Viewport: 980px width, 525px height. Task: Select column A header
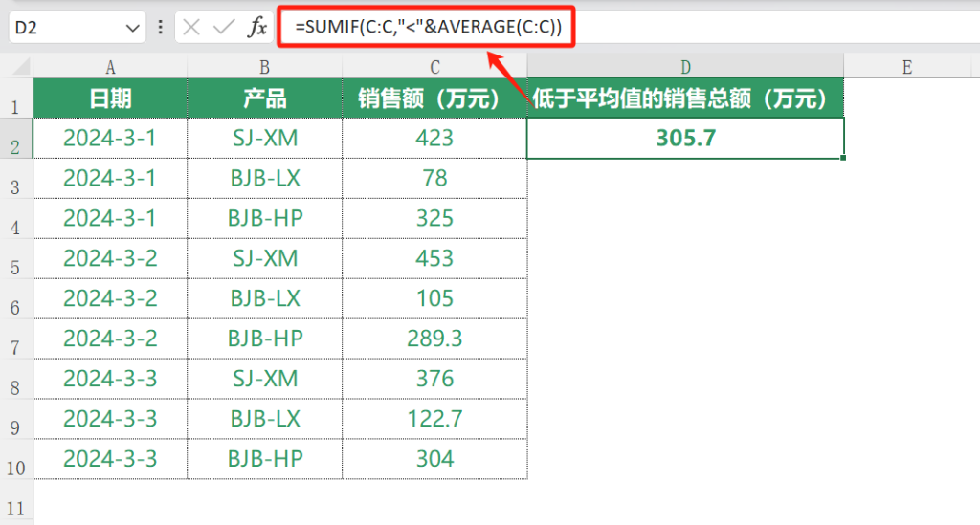[110, 66]
